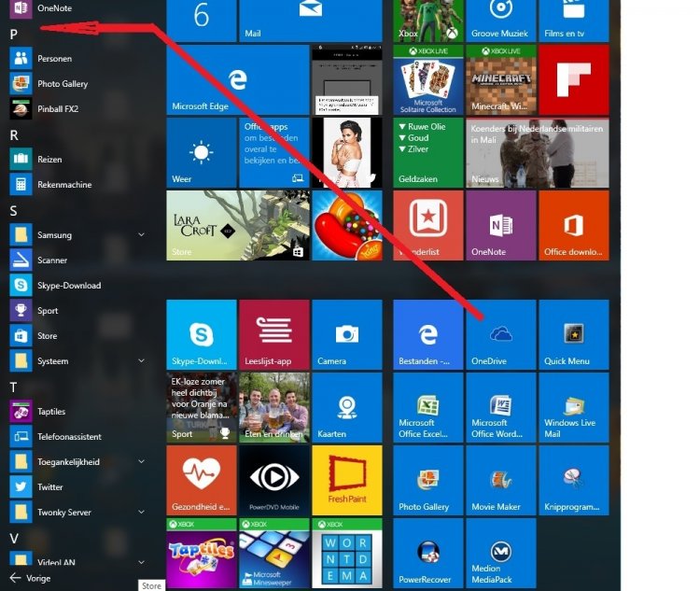The image size is (700, 591).
Task: Launch Microsoft Minesweeper tile
Action: 274,553
